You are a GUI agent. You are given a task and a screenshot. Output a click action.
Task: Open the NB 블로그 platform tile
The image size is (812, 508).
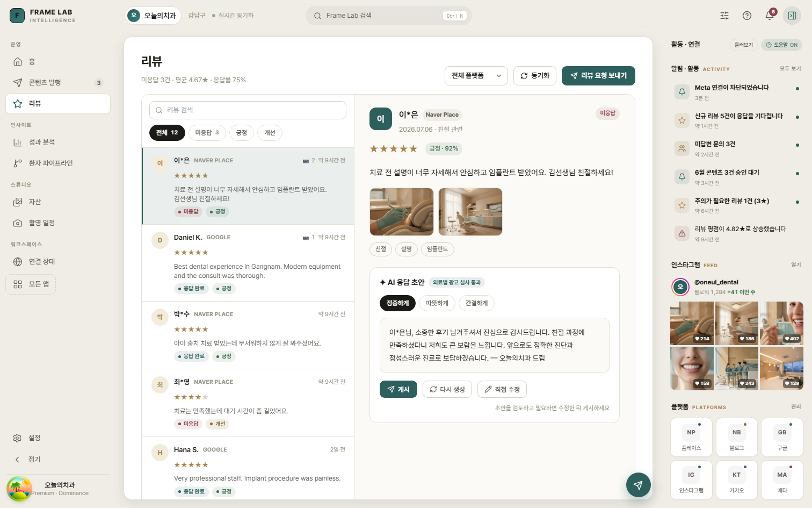737,437
